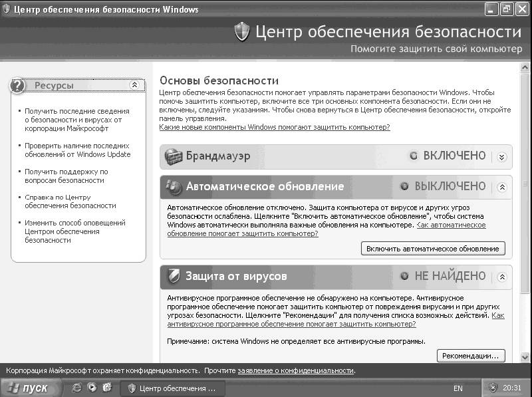Click the ВКЛЮЧЕНО status light for Брандмауэр

413,156
